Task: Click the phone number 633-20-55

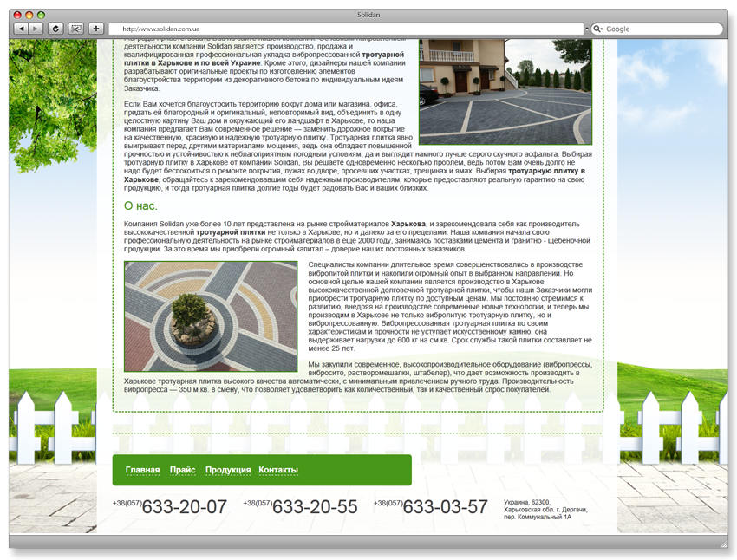Action: click(x=315, y=507)
